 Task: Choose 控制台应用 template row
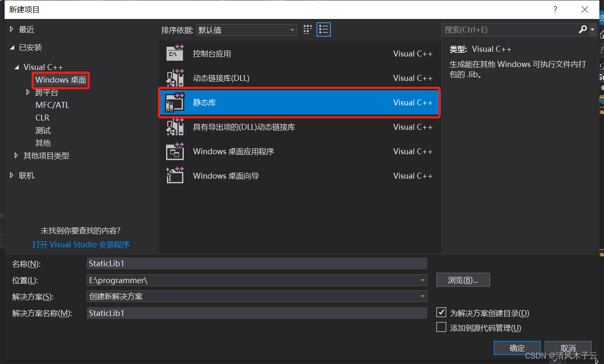click(x=300, y=54)
